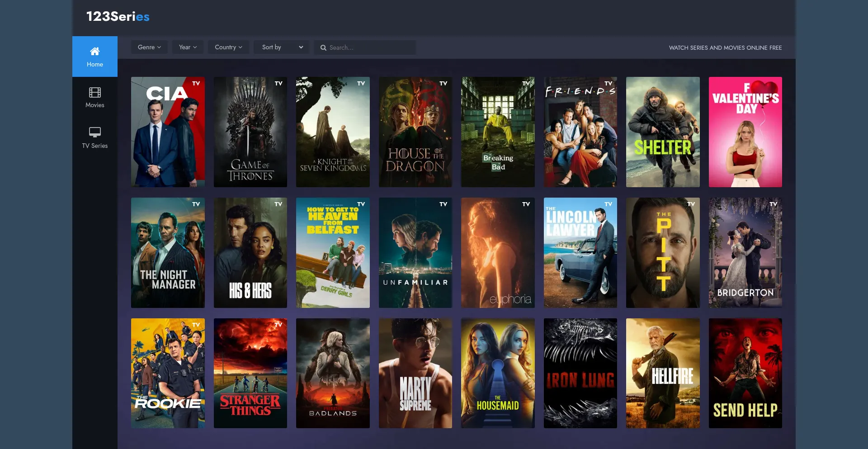The width and height of the screenshot is (868, 449).
Task: Select the Shelter movie poster
Action: point(663,132)
